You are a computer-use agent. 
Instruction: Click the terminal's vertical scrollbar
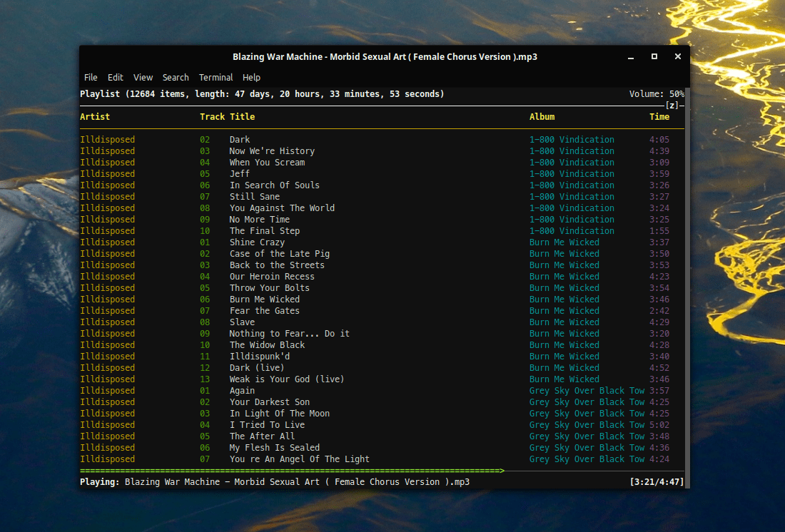(x=687, y=288)
